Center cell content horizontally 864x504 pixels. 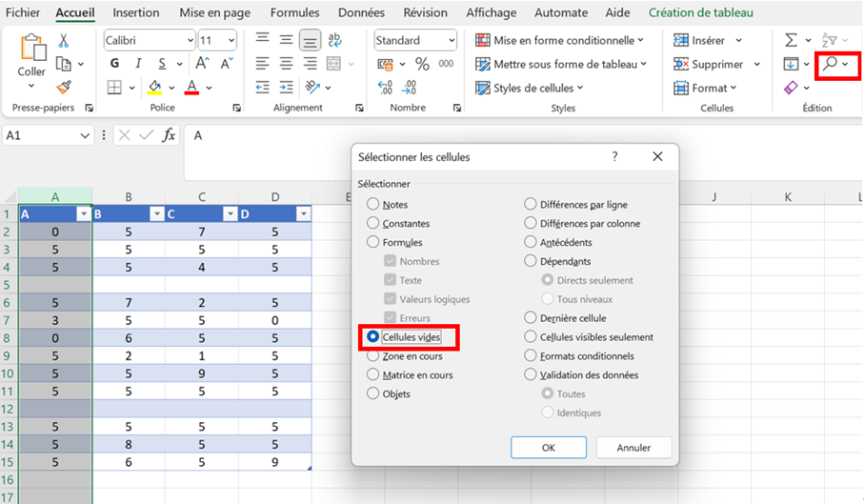click(286, 63)
